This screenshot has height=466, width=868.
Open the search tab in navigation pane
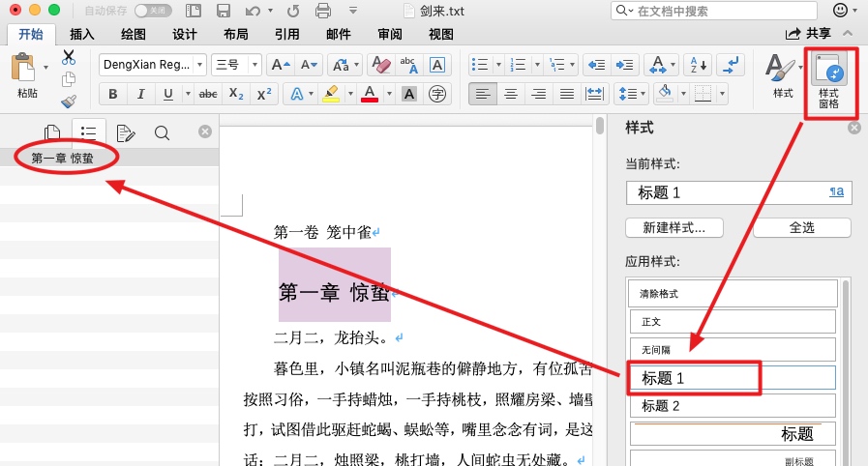tap(163, 132)
